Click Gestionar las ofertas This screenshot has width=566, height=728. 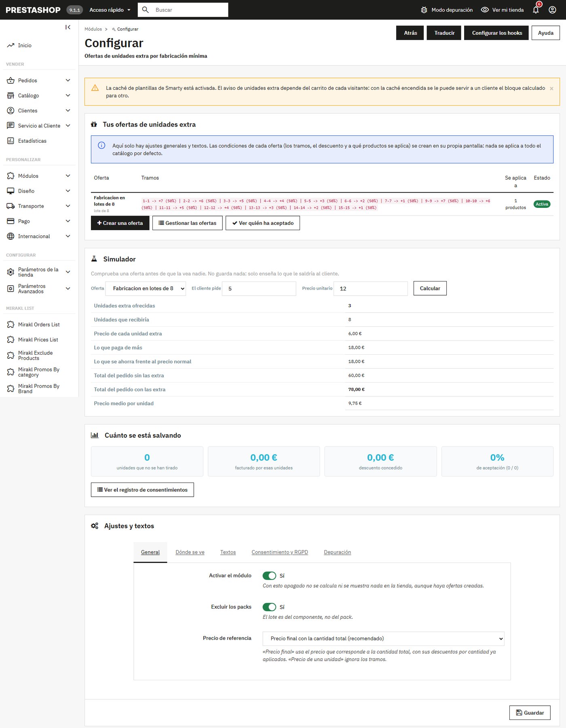pos(188,223)
